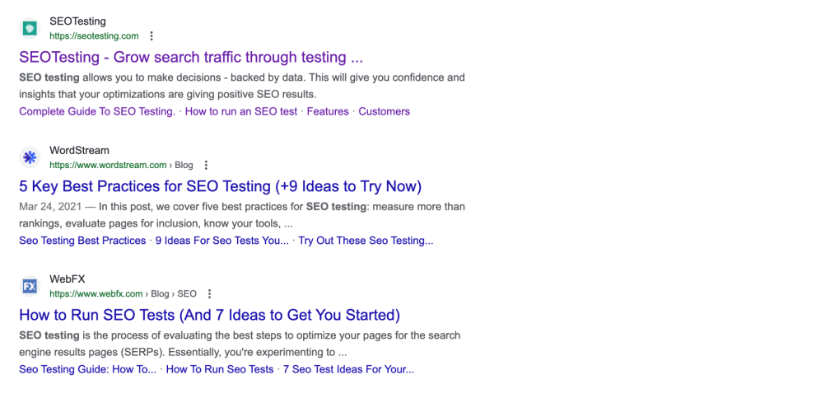The height and width of the screenshot is (396, 823).
Task: Click the https://seotesting.com URL text
Action: 94,36
